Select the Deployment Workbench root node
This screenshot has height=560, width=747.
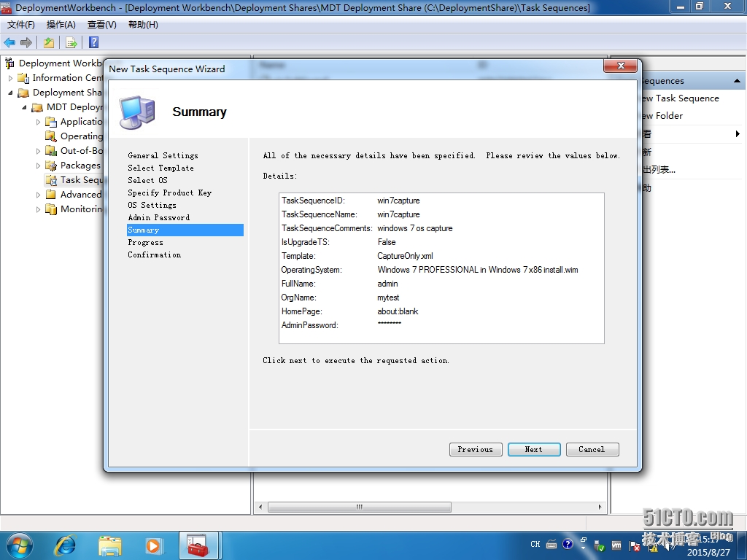point(53,63)
